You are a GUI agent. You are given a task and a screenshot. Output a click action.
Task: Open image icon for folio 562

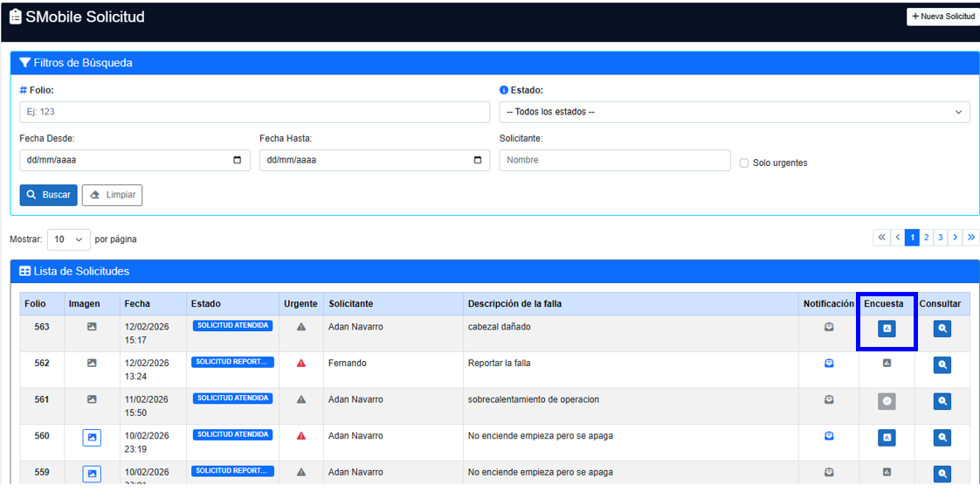[x=92, y=363]
